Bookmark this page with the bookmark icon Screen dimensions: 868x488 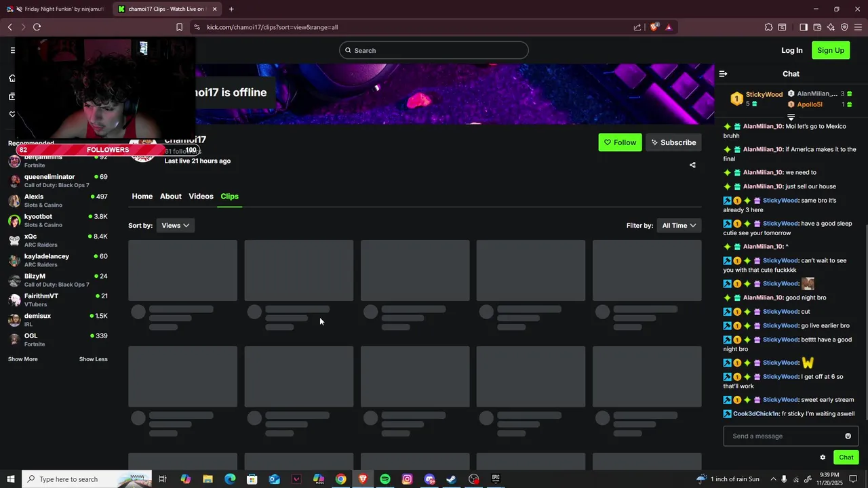coord(179,27)
